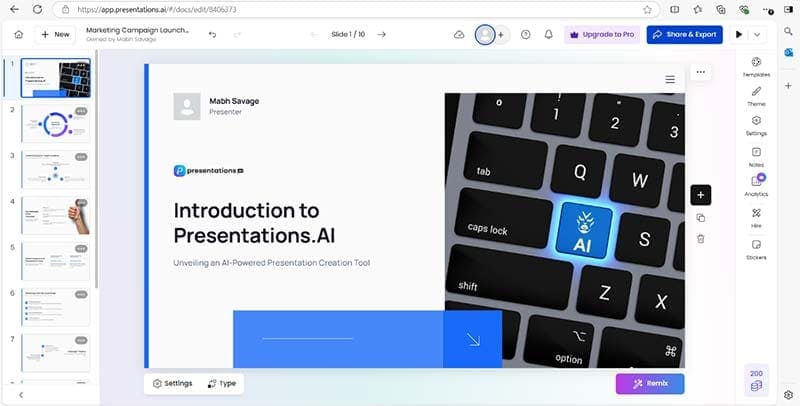Viewport: 800px width, 406px height.
Task: Redo the last action
Action: point(237,35)
